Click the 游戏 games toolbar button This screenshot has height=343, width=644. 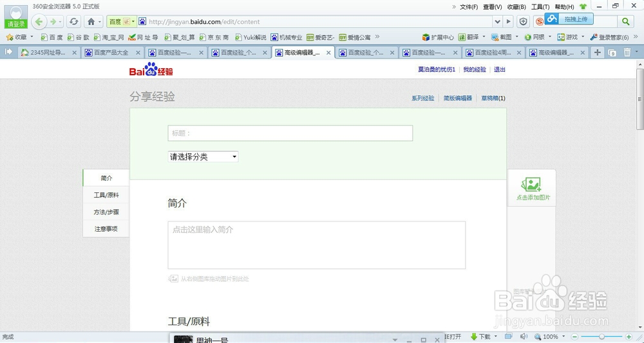click(567, 37)
